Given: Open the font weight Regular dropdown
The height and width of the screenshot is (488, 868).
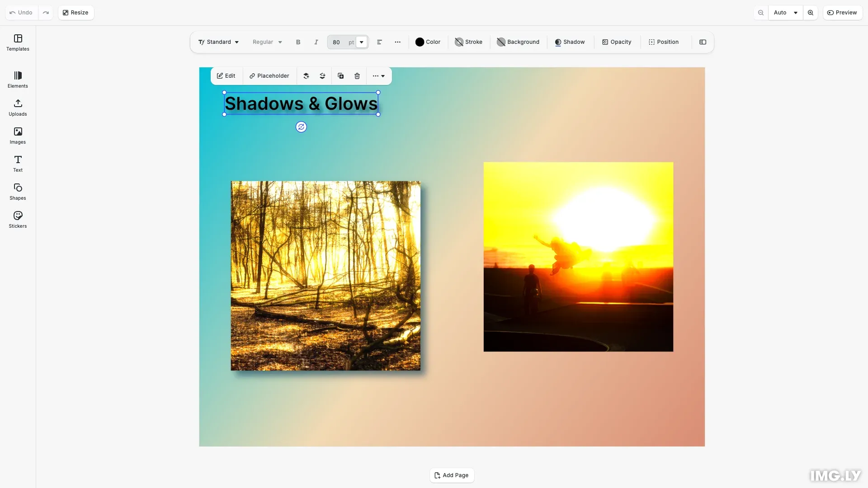Looking at the screenshot, I should point(267,42).
